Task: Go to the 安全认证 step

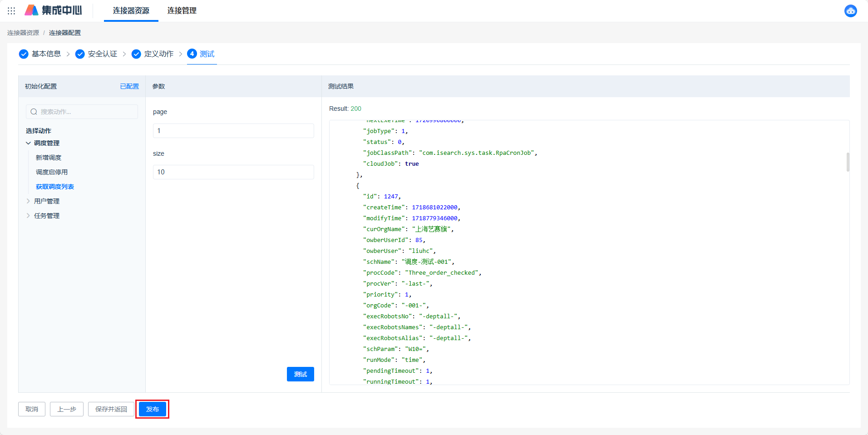Action: coord(103,54)
